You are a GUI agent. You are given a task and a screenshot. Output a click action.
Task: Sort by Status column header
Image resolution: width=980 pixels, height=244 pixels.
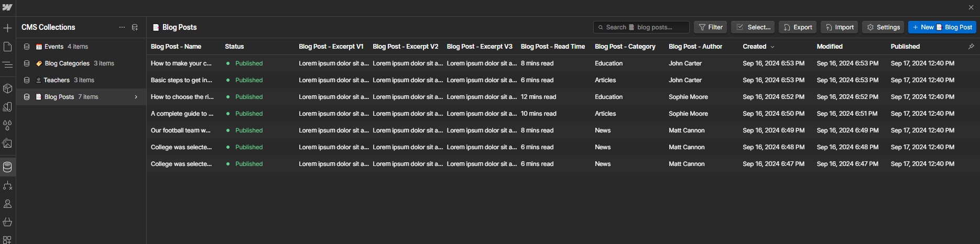point(234,47)
